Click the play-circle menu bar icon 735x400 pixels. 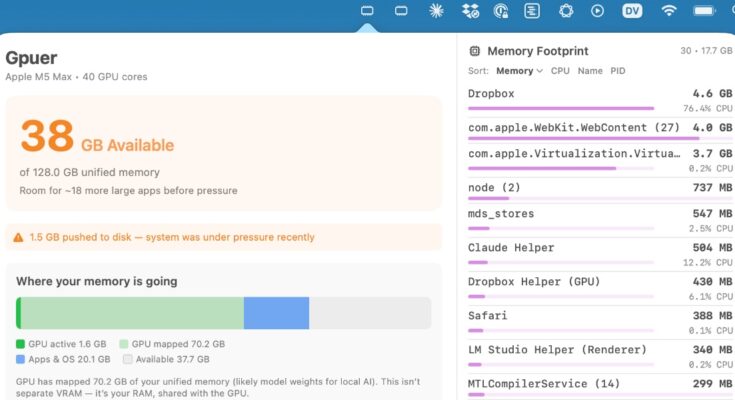click(x=598, y=11)
